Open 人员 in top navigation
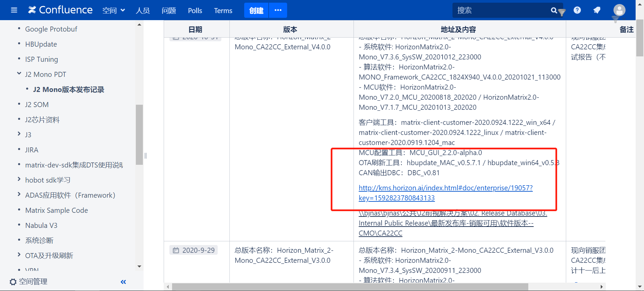 (143, 10)
